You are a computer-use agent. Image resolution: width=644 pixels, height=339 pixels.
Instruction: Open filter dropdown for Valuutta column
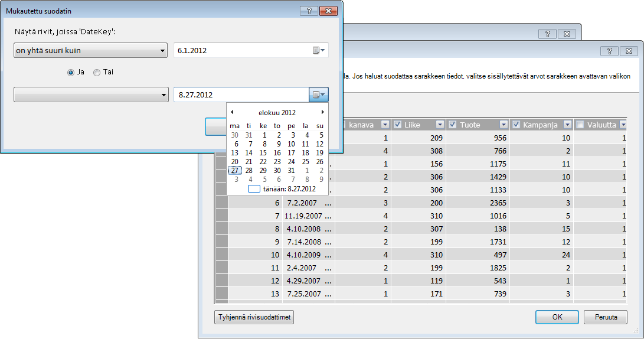point(623,125)
